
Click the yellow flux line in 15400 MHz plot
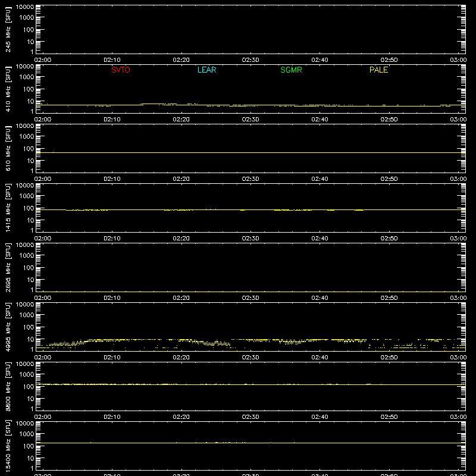click(x=250, y=443)
